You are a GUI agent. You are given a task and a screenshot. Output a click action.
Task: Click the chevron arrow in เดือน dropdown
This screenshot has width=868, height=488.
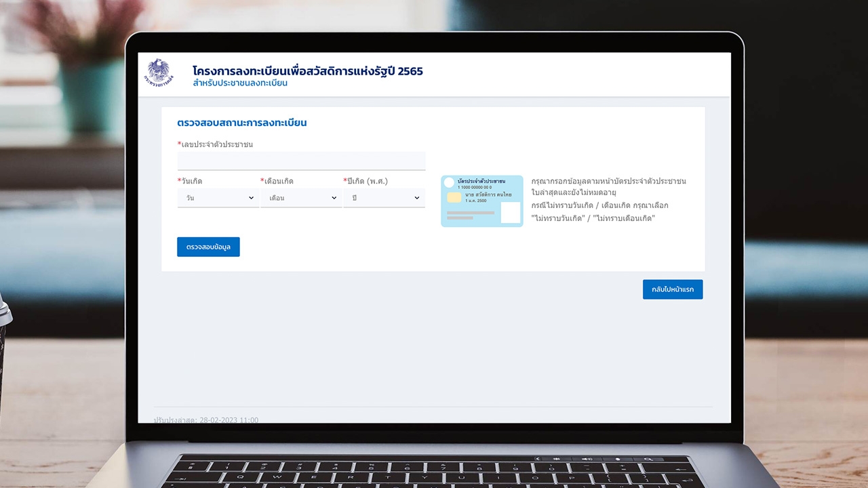pos(334,198)
